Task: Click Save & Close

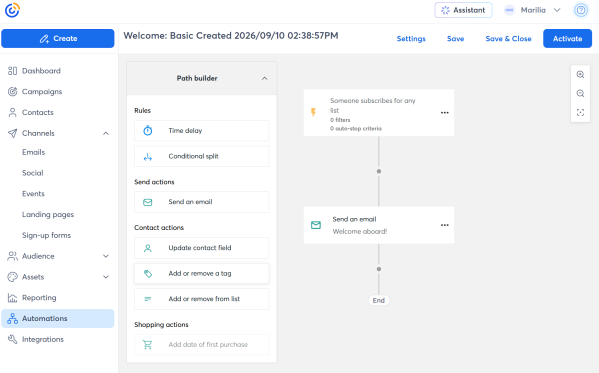Action: tap(508, 39)
